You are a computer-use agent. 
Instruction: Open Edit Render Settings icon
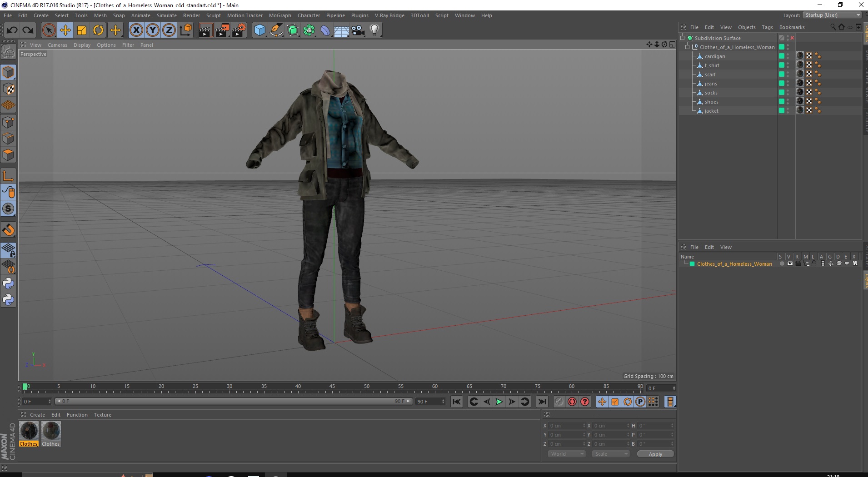click(239, 30)
